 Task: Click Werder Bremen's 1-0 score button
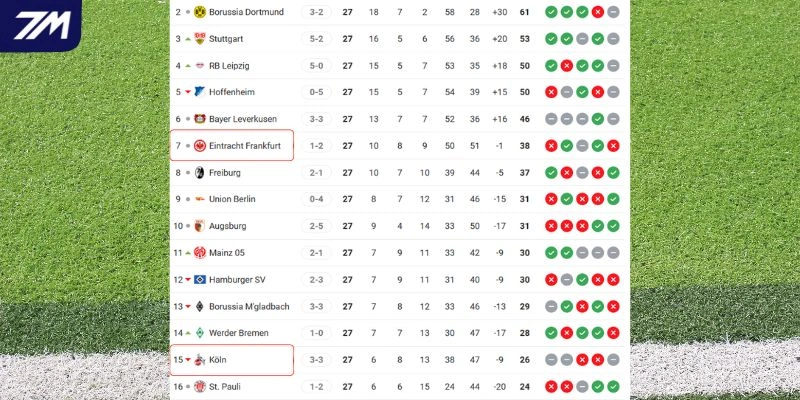coord(317,333)
